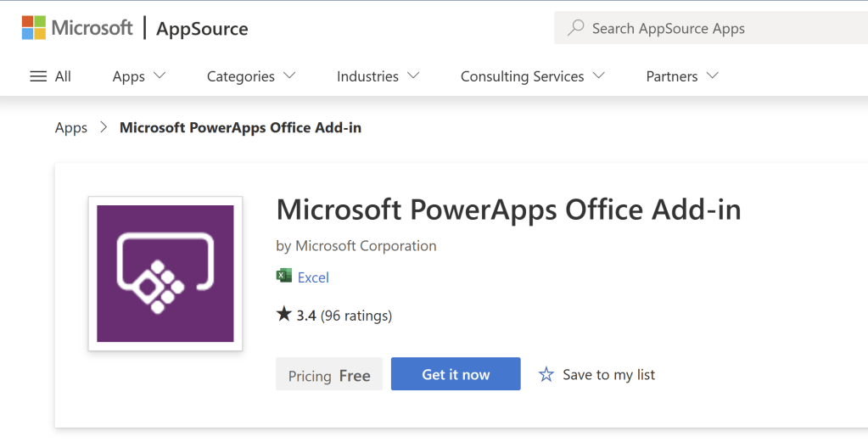Click the magnifying glass search icon

tap(575, 28)
